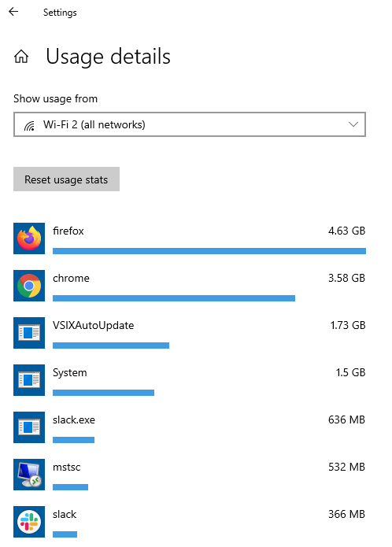The width and height of the screenshot is (392, 547).
Task: Click the 'System' entry name
Action: (x=70, y=372)
